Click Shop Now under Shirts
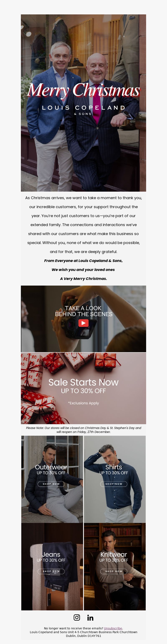Screen dimensions: 167x644 coord(114,484)
